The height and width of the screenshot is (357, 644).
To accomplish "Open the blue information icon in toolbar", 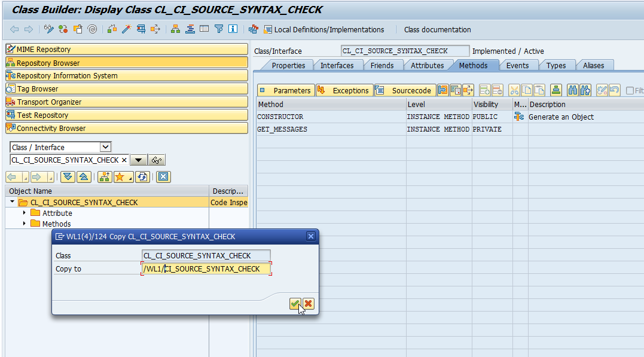I will (233, 29).
